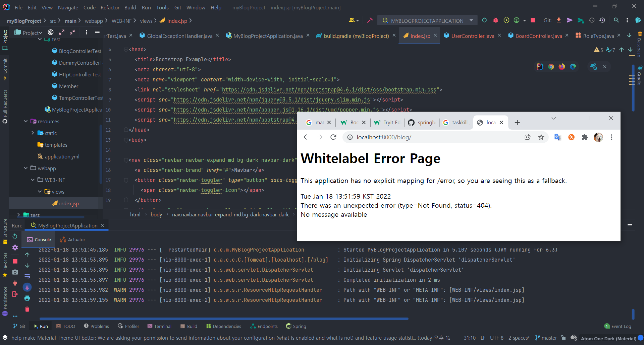
Task: Click console horizontal scrollbar
Action: coord(224,319)
